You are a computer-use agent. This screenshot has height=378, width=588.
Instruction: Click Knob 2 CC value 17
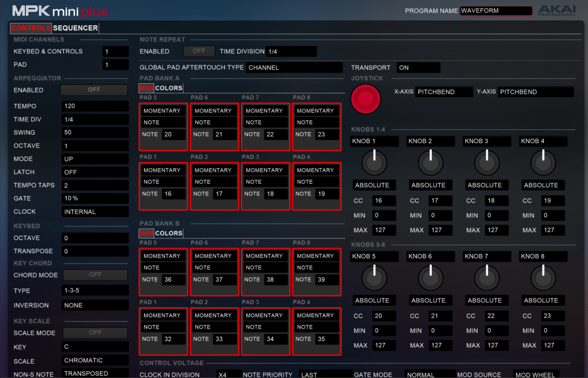pos(440,200)
